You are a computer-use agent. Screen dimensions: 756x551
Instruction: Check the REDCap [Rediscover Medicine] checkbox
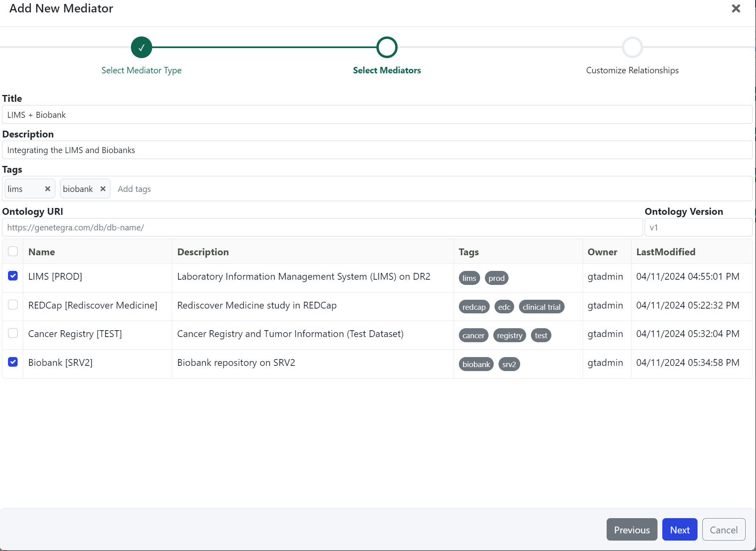point(13,305)
